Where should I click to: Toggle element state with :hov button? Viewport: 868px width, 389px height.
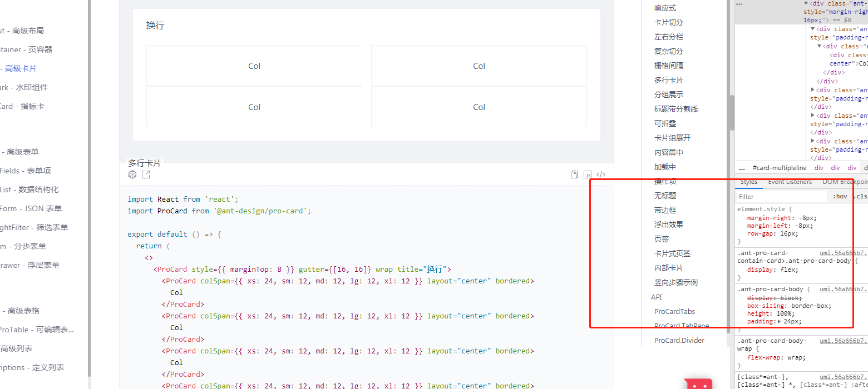pos(839,196)
